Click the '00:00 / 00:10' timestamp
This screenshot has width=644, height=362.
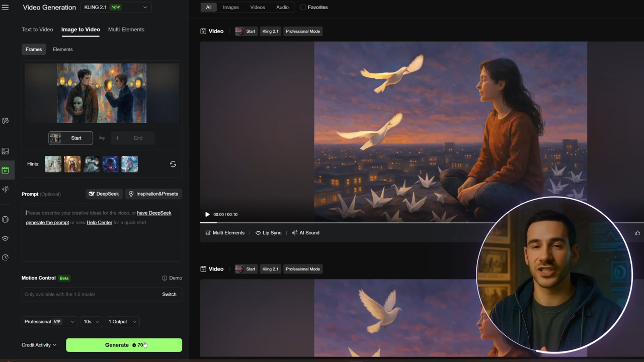(x=225, y=214)
